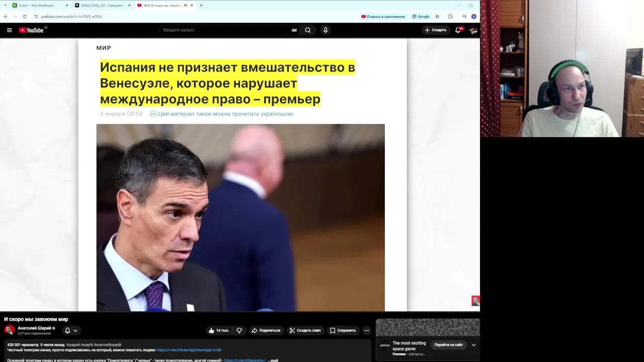Open the Анатолий Шарий channel name
This screenshot has width=644, height=362.
point(34,328)
